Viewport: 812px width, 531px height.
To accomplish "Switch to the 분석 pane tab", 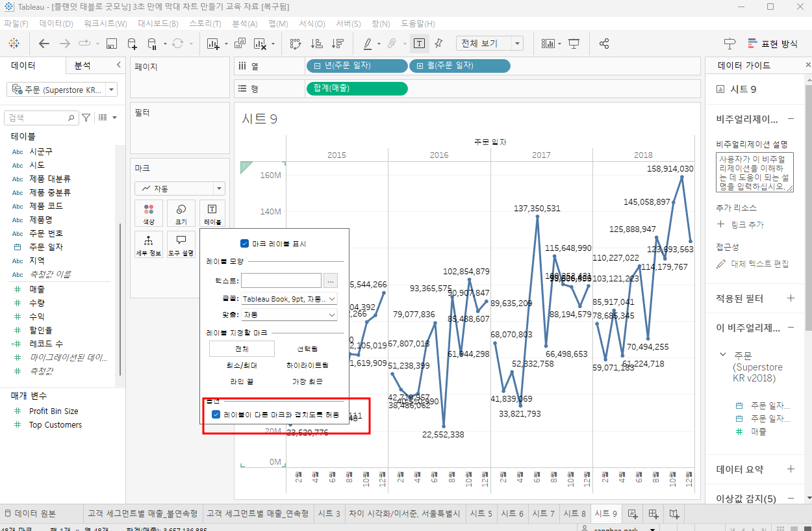I will click(x=82, y=66).
